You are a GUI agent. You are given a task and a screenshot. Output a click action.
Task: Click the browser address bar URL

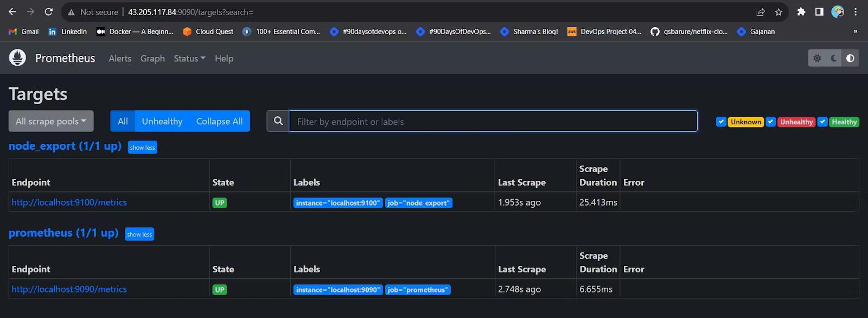pyautogui.click(x=190, y=12)
